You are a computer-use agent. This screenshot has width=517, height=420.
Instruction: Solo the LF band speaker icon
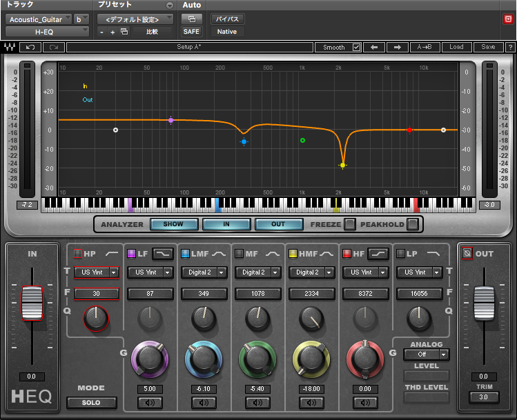pos(150,403)
